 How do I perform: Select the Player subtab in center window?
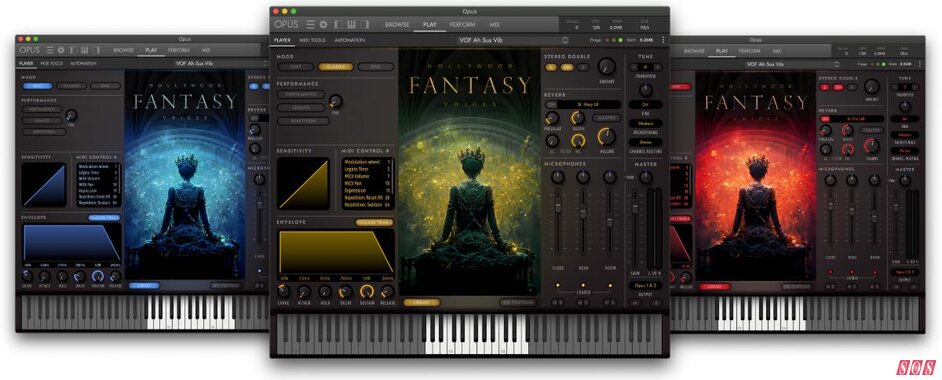[x=282, y=40]
